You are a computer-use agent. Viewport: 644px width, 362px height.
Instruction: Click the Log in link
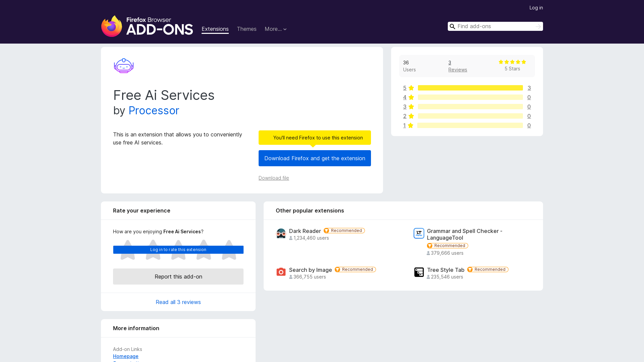pyautogui.click(x=536, y=8)
